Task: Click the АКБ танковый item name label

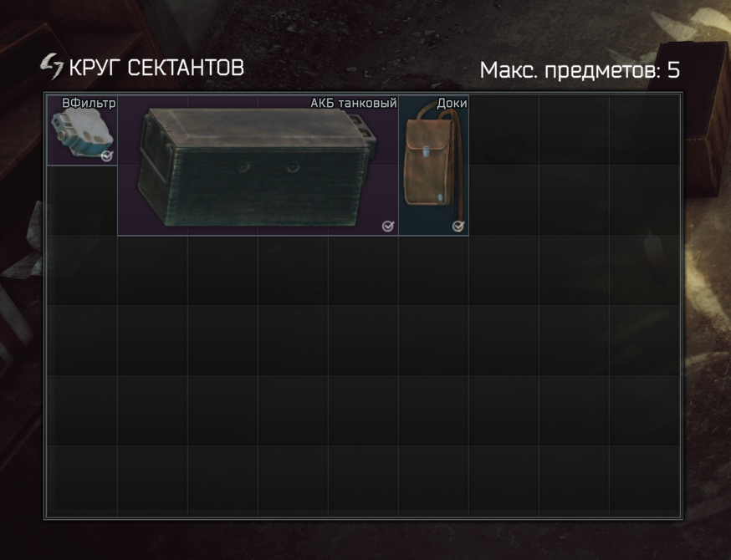Action: point(354,103)
